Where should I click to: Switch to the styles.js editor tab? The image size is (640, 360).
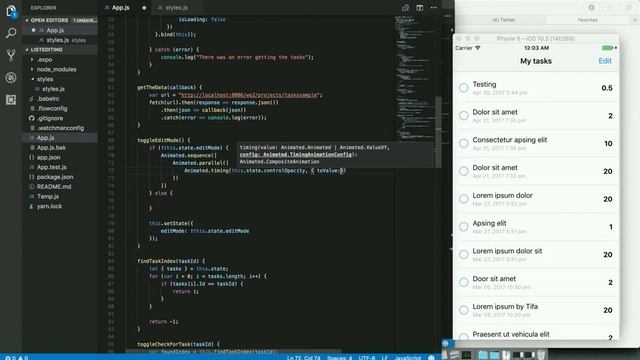point(176,8)
